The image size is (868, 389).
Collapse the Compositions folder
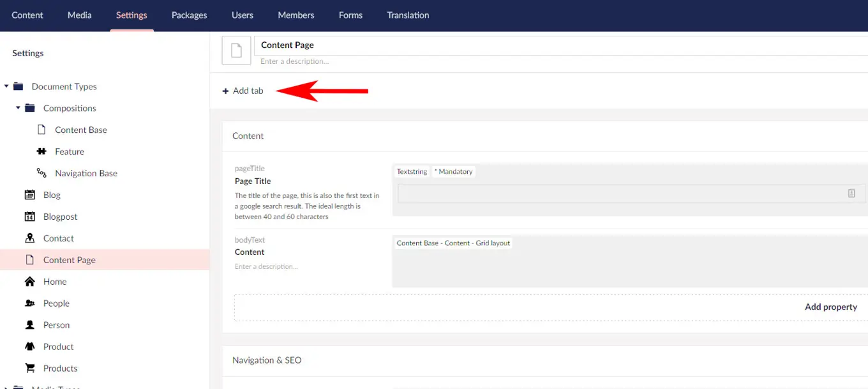[x=18, y=108]
